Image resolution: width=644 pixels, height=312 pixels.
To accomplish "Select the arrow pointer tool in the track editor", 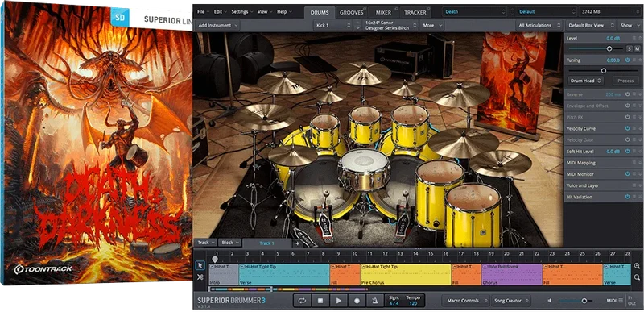I will (200, 265).
